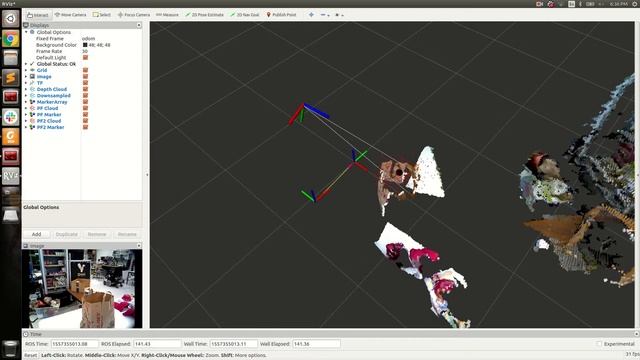Image resolution: width=640 pixels, height=360 pixels.
Task: Disable the TF display checkbox
Action: [85, 83]
